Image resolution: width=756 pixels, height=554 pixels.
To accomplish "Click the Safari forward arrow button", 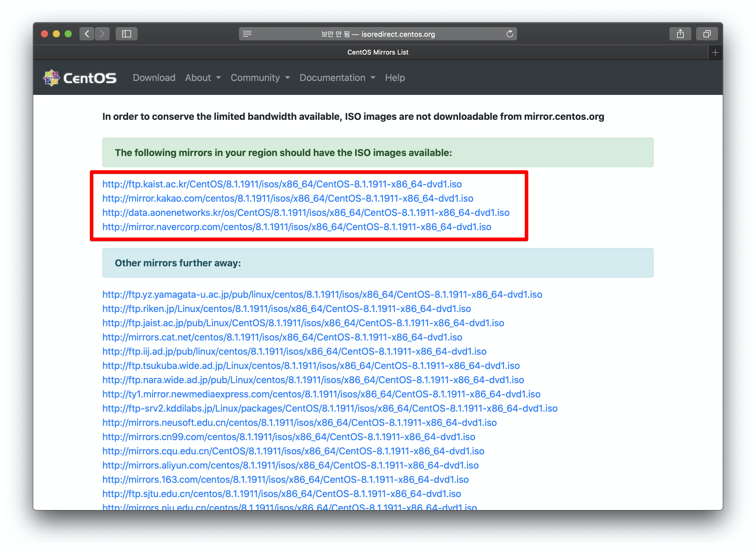I will [x=102, y=34].
